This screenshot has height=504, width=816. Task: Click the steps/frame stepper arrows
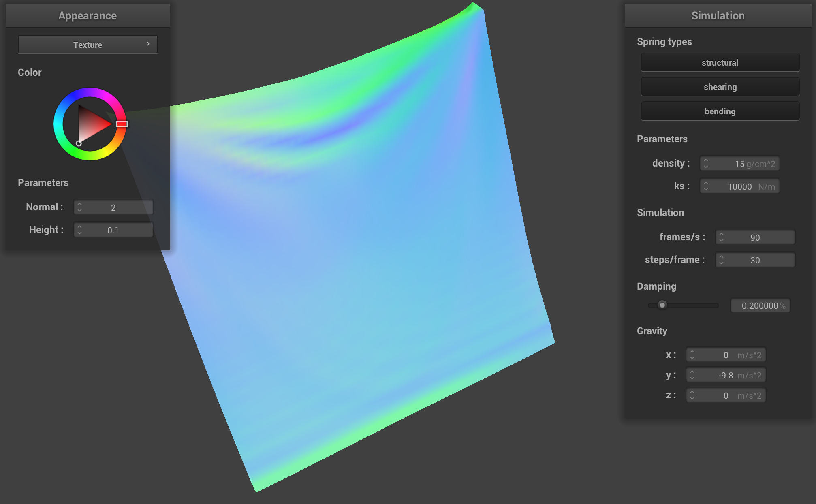click(721, 260)
